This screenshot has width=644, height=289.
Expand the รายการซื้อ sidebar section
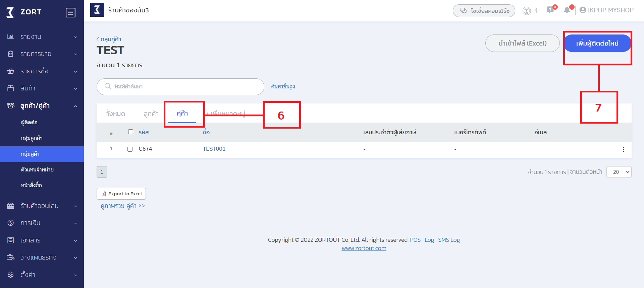(x=75, y=72)
